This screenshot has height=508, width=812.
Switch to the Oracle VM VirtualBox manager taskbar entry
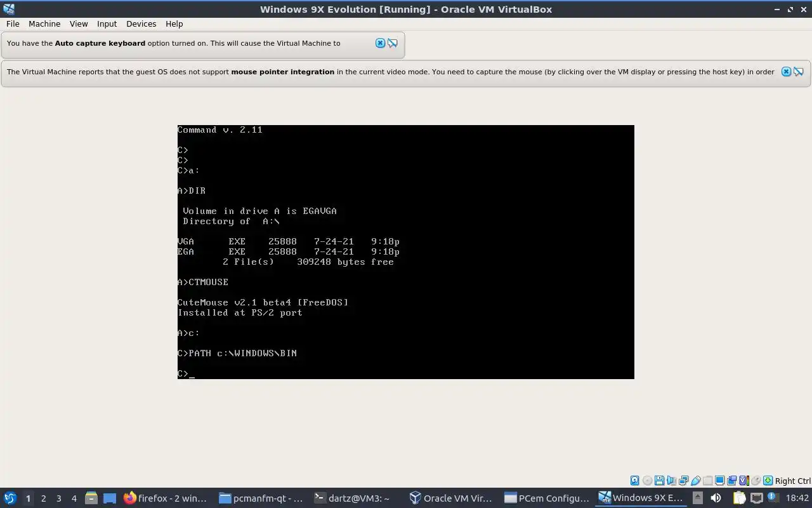452,498
